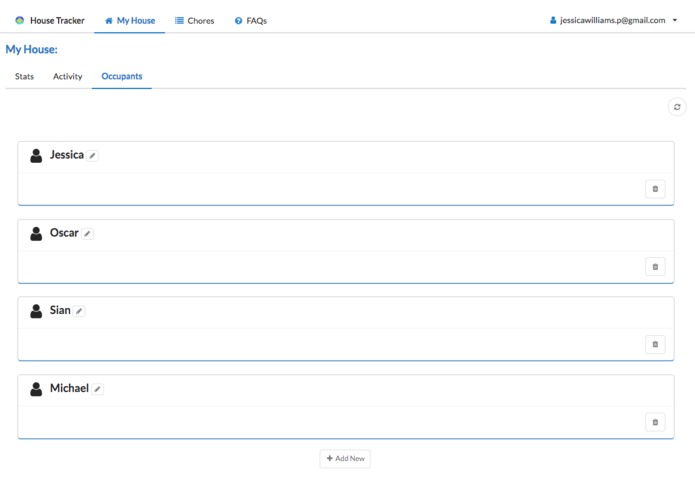Edit Oscar's name with pencil icon
695x494 pixels.
[87, 233]
